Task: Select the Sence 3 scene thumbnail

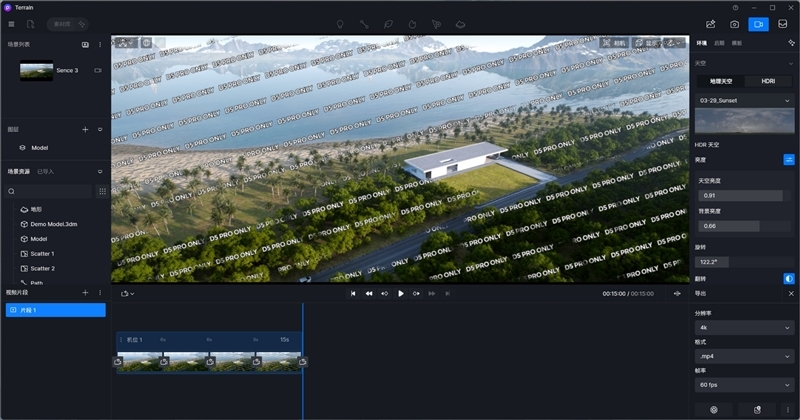Action: [36, 70]
